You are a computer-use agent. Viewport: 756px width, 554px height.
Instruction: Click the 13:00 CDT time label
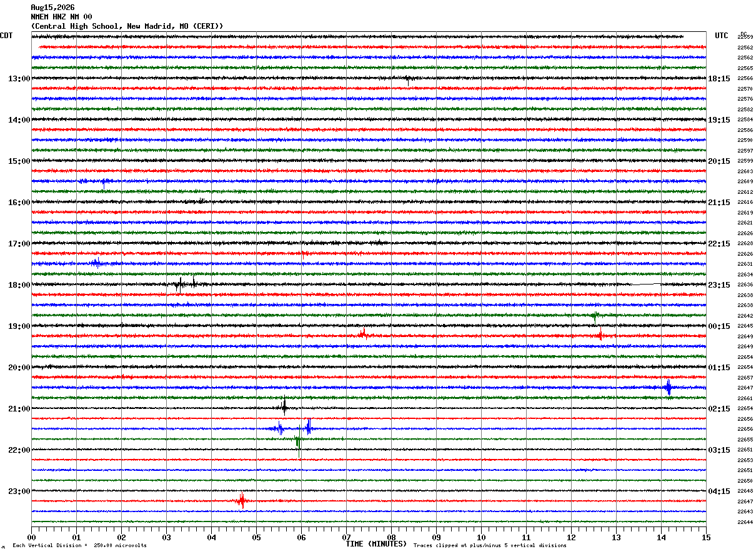click(x=19, y=79)
